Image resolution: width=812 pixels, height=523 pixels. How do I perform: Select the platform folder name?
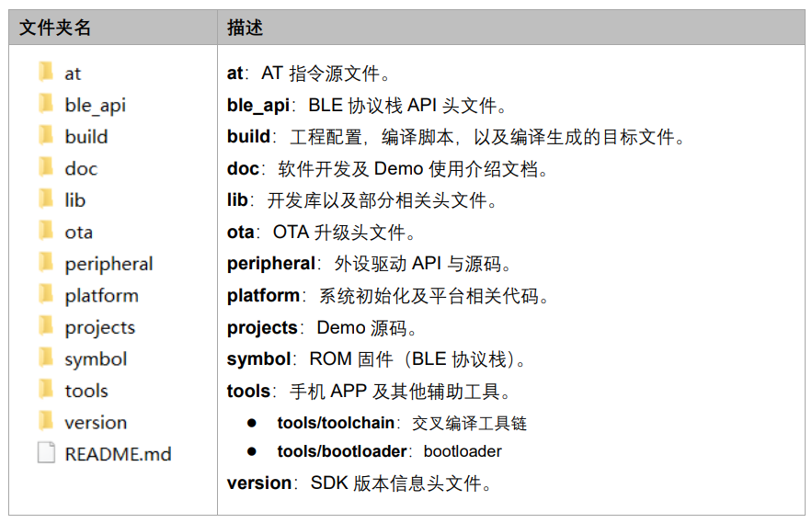(x=101, y=296)
